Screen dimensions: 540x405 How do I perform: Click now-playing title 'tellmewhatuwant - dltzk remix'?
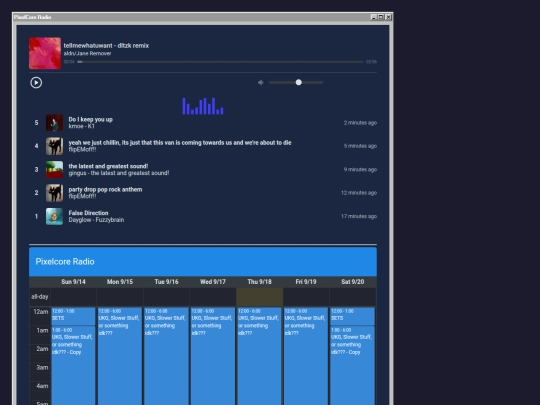coord(106,45)
